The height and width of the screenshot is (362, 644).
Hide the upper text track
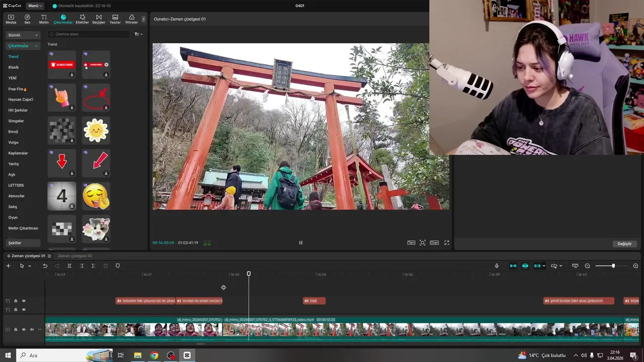[x=24, y=301]
